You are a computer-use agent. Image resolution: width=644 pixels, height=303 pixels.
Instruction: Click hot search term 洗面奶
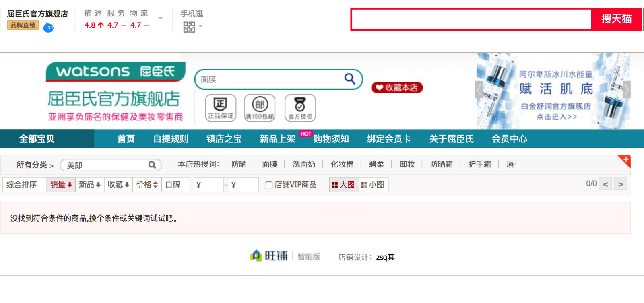[x=304, y=164]
